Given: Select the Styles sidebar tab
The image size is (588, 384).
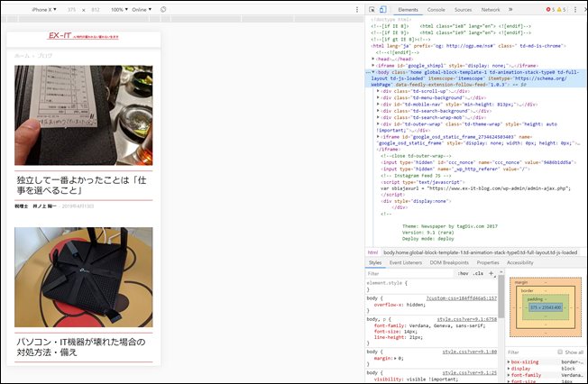Looking at the screenshot, I should tap(375, 262).
